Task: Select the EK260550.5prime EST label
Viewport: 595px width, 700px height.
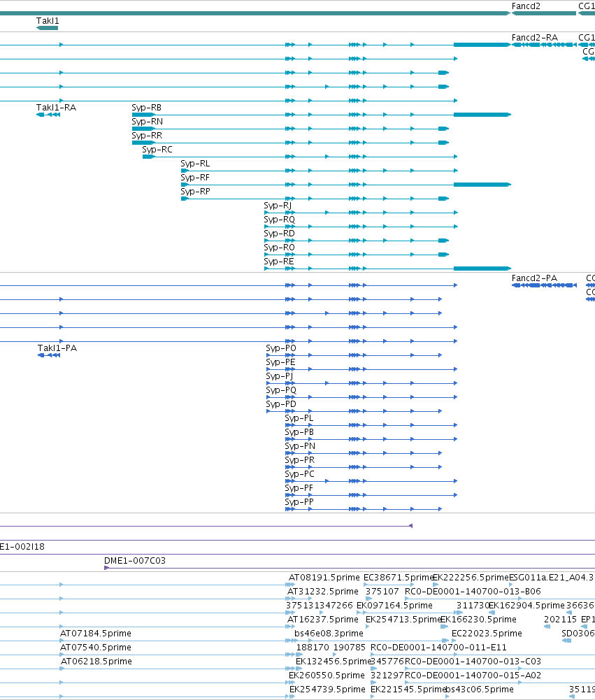Action: coord(327,676)
